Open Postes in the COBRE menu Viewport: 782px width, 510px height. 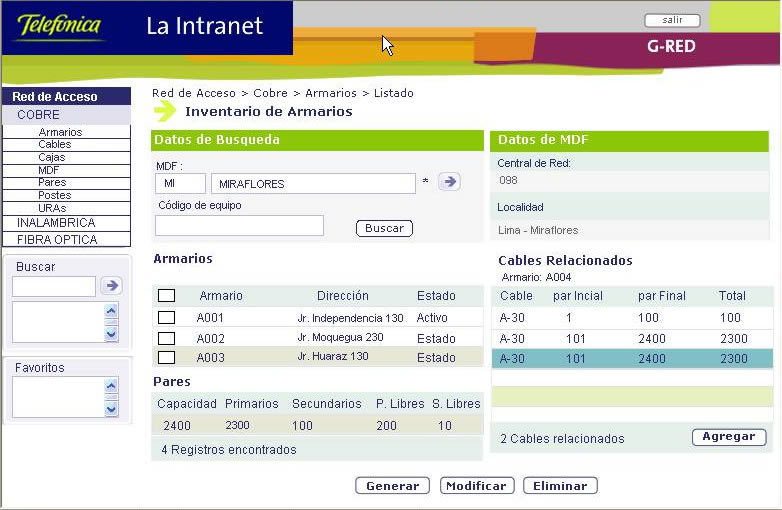point(55,195)
